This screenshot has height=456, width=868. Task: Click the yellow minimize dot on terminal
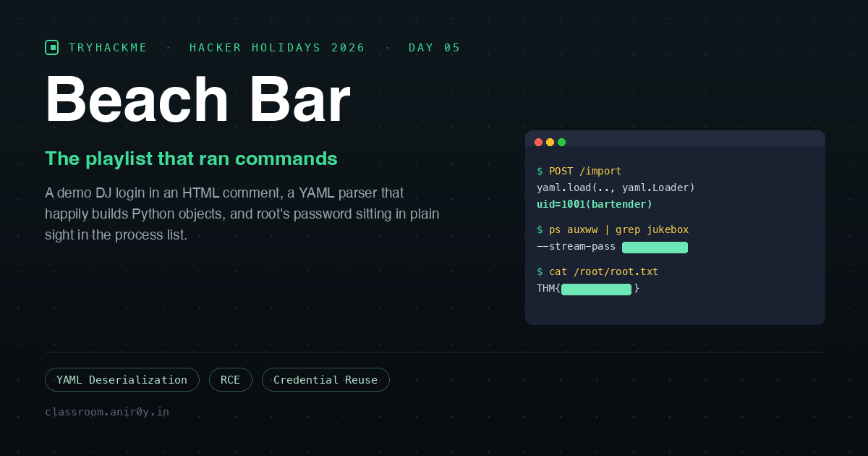(550, 142)
